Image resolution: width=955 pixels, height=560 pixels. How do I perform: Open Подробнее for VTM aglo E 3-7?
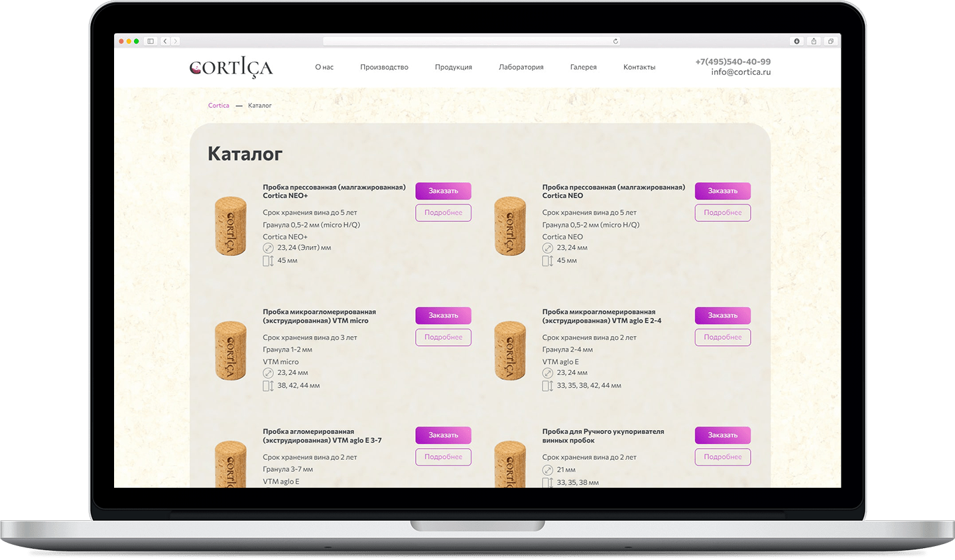(443, 457)
